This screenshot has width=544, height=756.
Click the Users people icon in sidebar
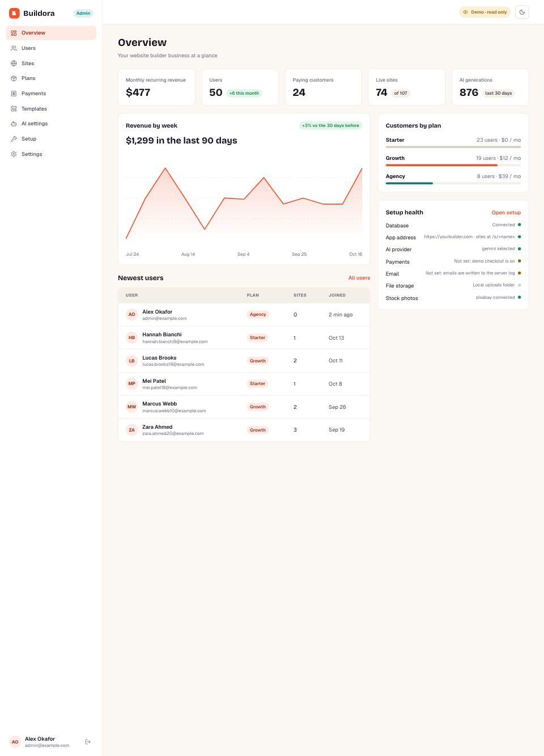(x=14, y=48)
